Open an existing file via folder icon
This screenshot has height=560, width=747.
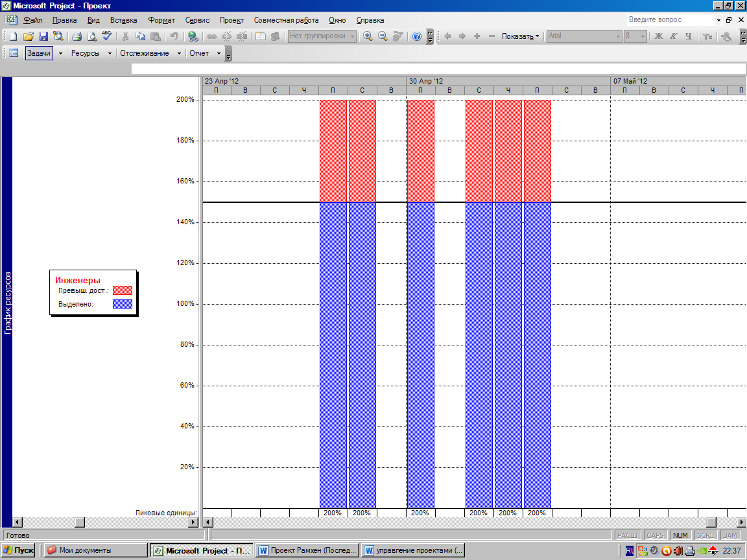point(28,36)
